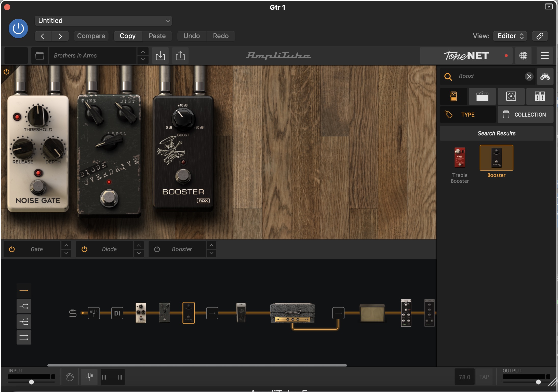
Task: Click the DI block in the chain
Action: click(x=117, y=313)
